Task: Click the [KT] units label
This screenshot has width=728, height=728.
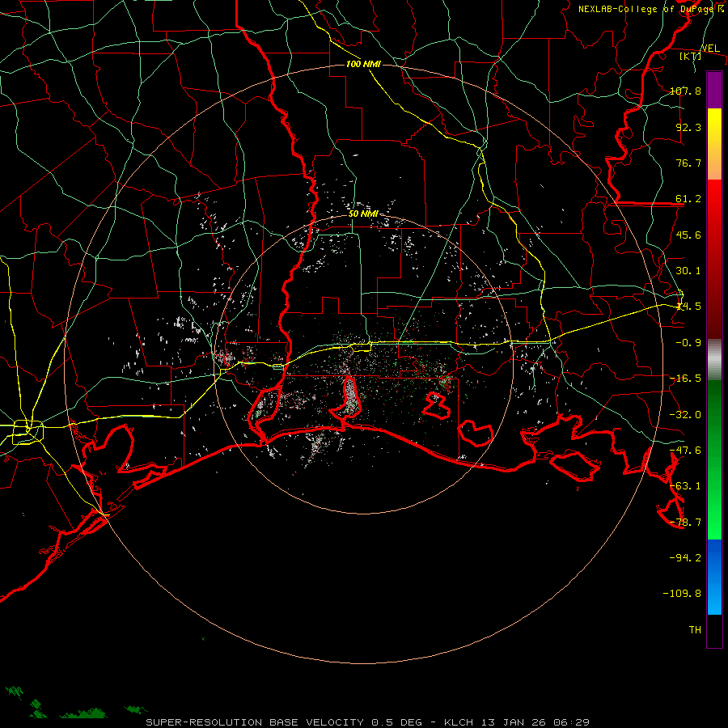Action: point(691,56)
